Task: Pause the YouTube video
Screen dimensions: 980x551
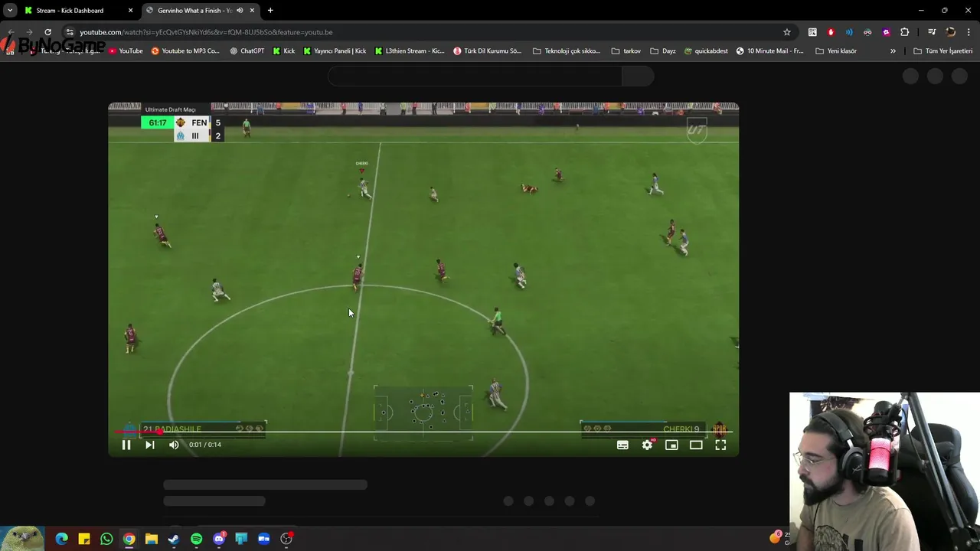Action: point(126,445)
